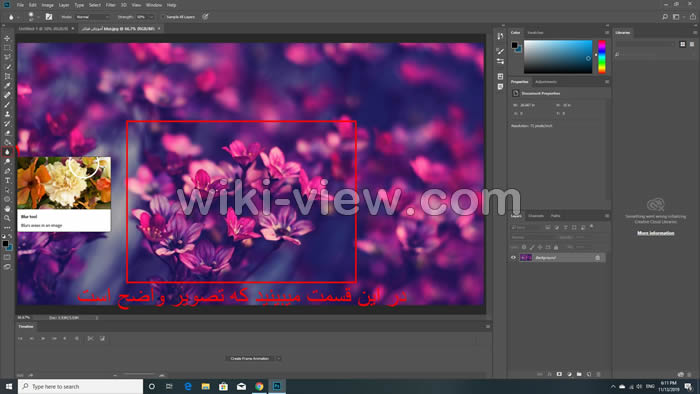Viewport: 700px width, 394px height.
Task: Select the Pen tool
Action: (x=7, y=171)
